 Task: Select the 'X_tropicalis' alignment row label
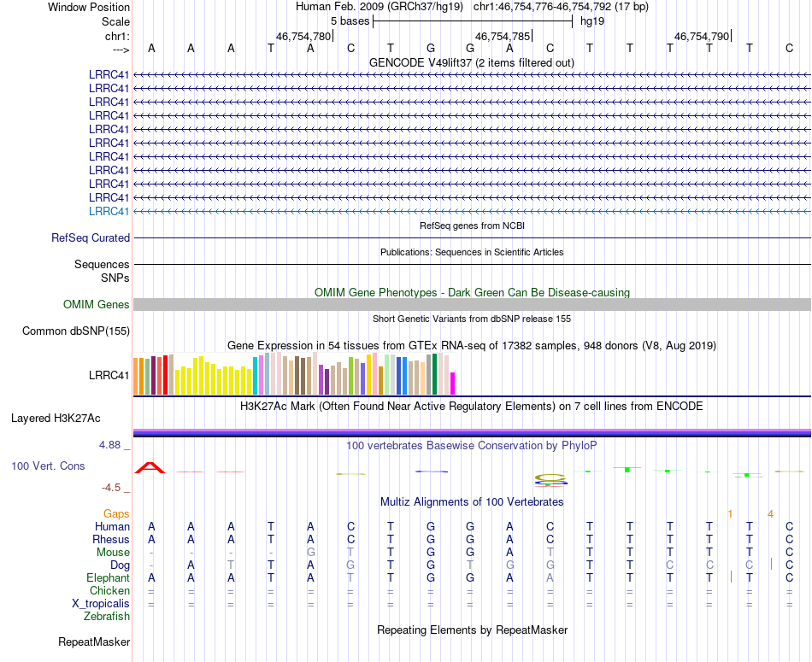(101, 604)
